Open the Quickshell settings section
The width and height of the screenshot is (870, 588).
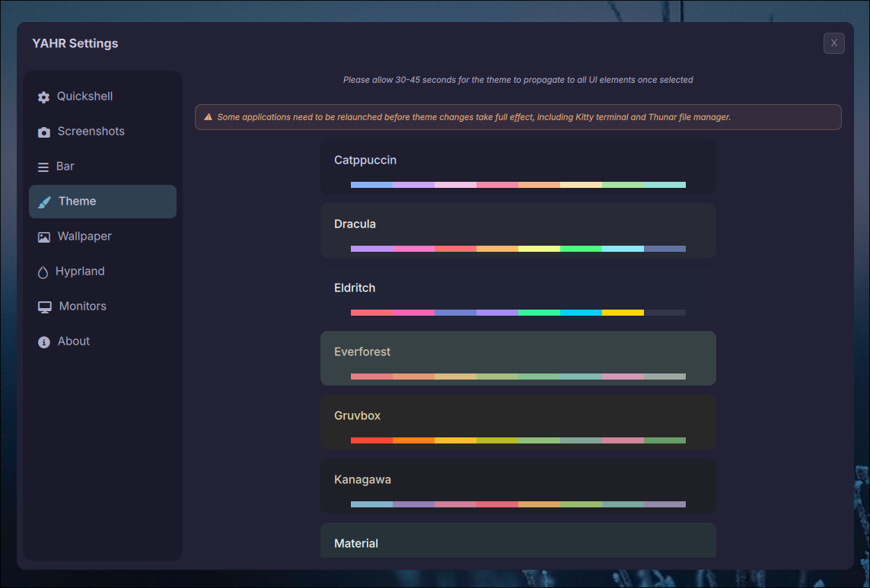(103, 97)
